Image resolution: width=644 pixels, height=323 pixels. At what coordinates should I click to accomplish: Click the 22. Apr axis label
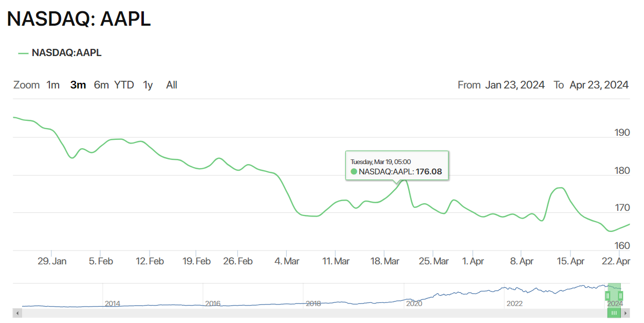(616, 261)
